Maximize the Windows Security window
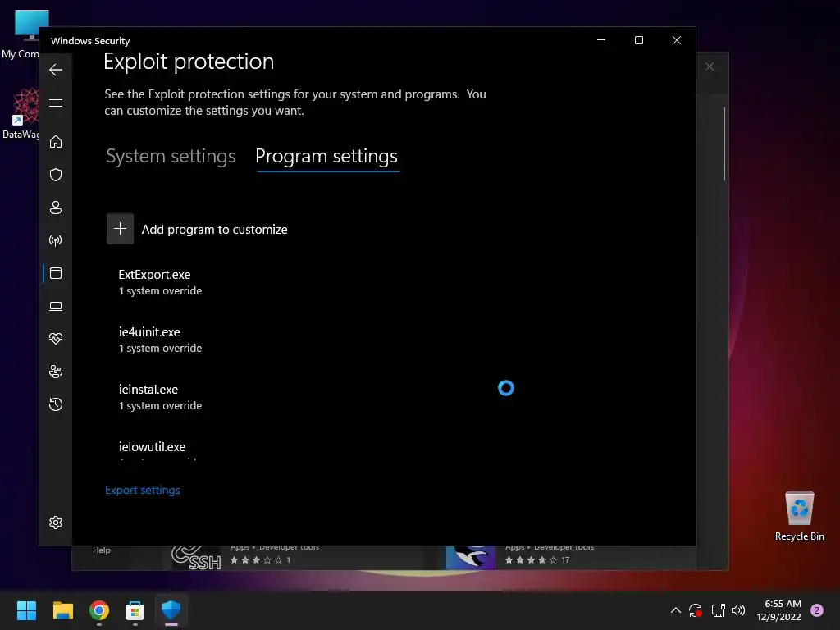The image size is (840, 630). coord(638,40)
